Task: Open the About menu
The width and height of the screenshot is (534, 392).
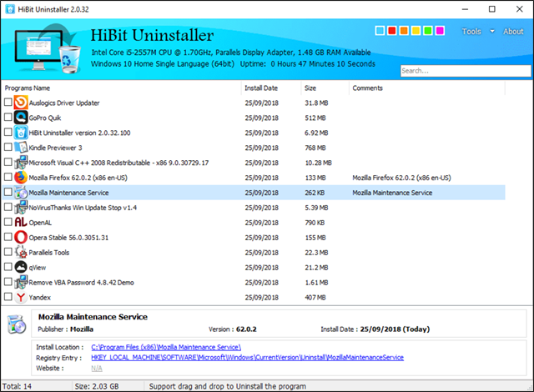Action: point(513,32)
